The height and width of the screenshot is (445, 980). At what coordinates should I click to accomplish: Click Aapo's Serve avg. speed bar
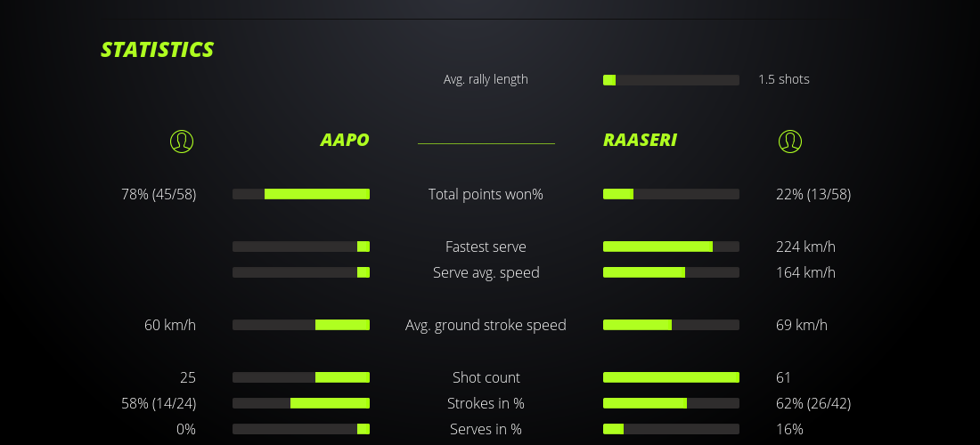tap(301, 272)
